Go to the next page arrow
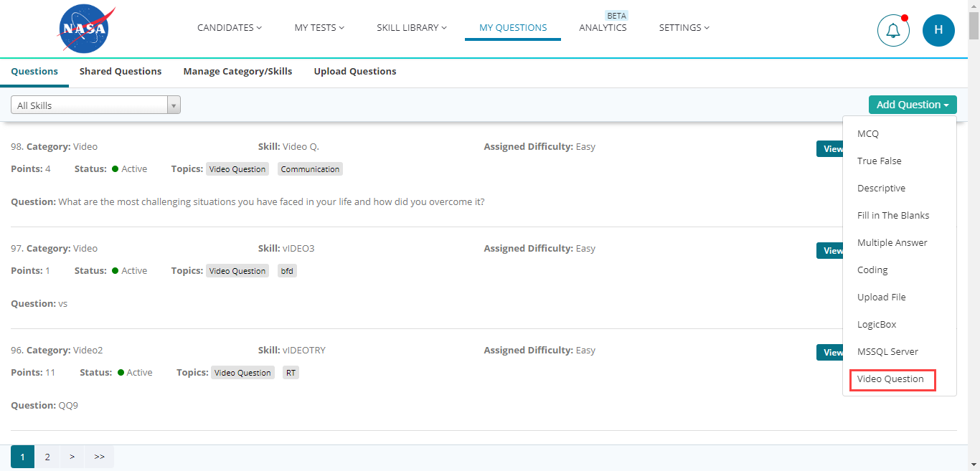This screenshot has height=471, width=980. tap(72, 457)
